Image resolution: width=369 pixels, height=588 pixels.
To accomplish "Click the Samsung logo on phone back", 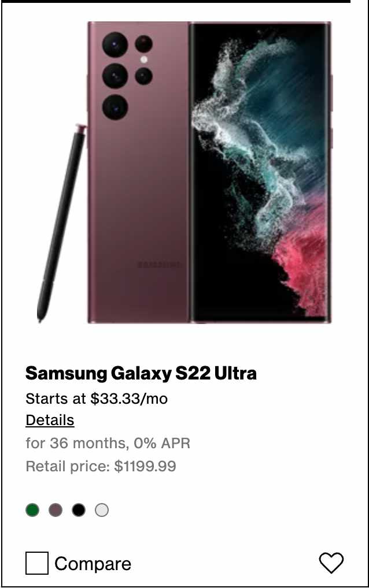I will (x=159, y=265).
